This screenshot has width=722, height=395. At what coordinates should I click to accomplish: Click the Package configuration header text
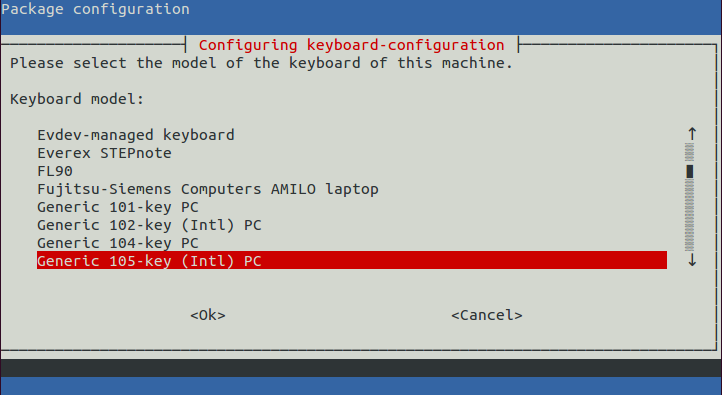(x=95, y=9)
